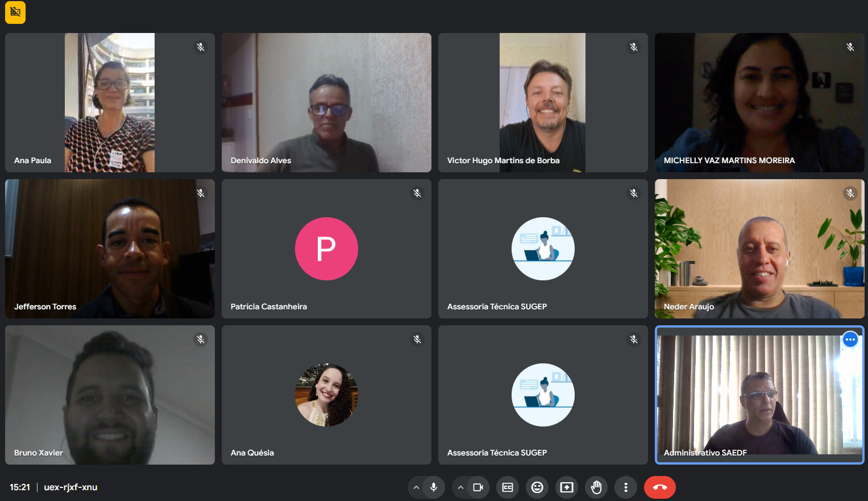Image resolution: width=868 pixels, height=501 pixels.
Task: Click muted mic icon on Ana Quésia tile
Action: pyautogui.click(x=417, y=339)
